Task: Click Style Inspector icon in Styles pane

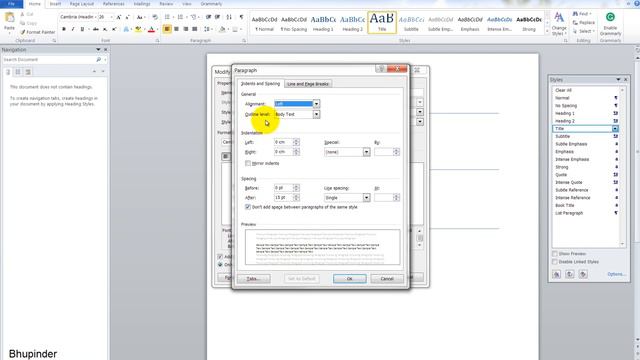Action: (570, 274)
